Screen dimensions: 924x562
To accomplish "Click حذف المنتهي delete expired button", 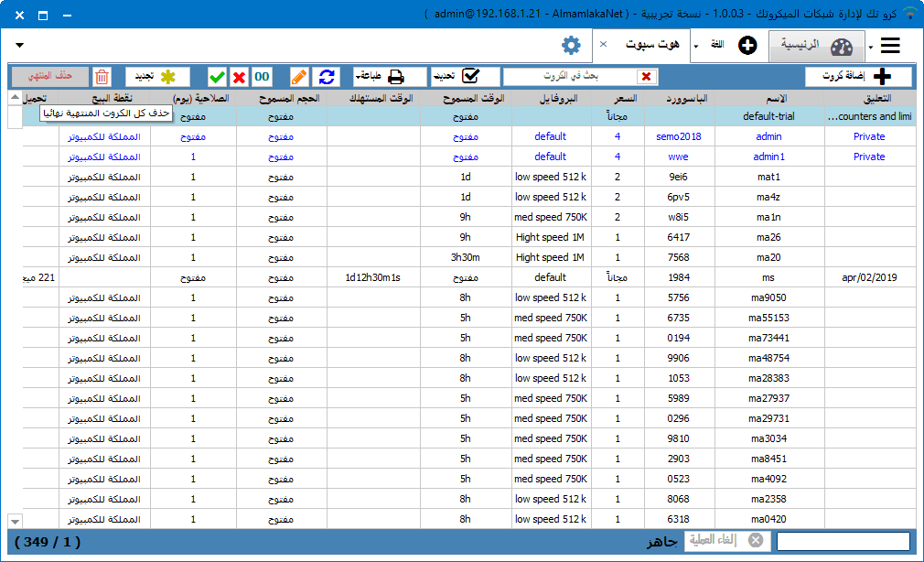I will pyautogui.click(x=50, y=76).
